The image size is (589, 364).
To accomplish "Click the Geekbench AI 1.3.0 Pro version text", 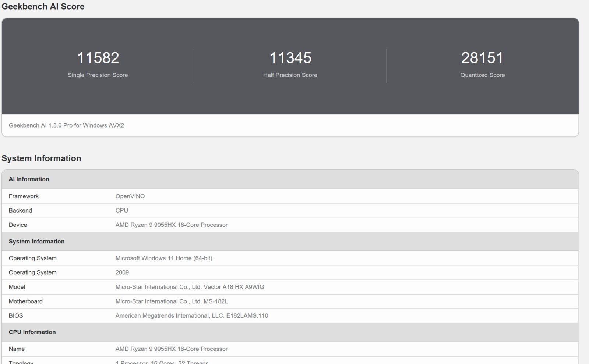I will [x=66, y=125].
